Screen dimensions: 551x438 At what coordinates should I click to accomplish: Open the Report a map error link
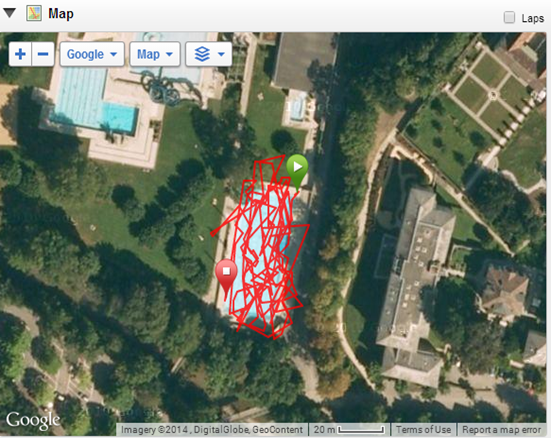pos(501,430)
